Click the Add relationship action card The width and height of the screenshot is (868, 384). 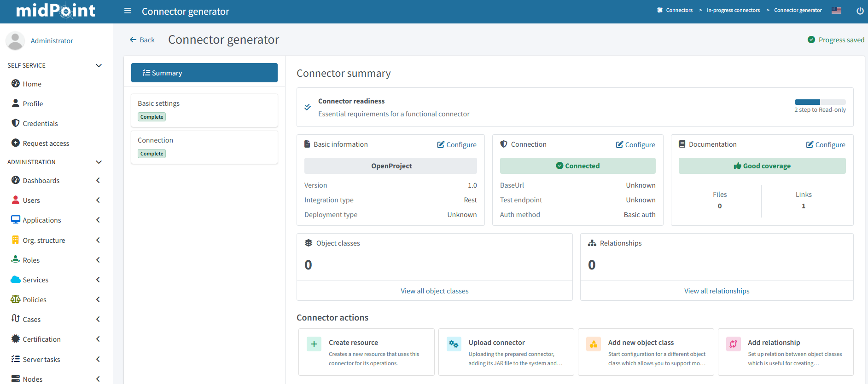pos(786,352)
